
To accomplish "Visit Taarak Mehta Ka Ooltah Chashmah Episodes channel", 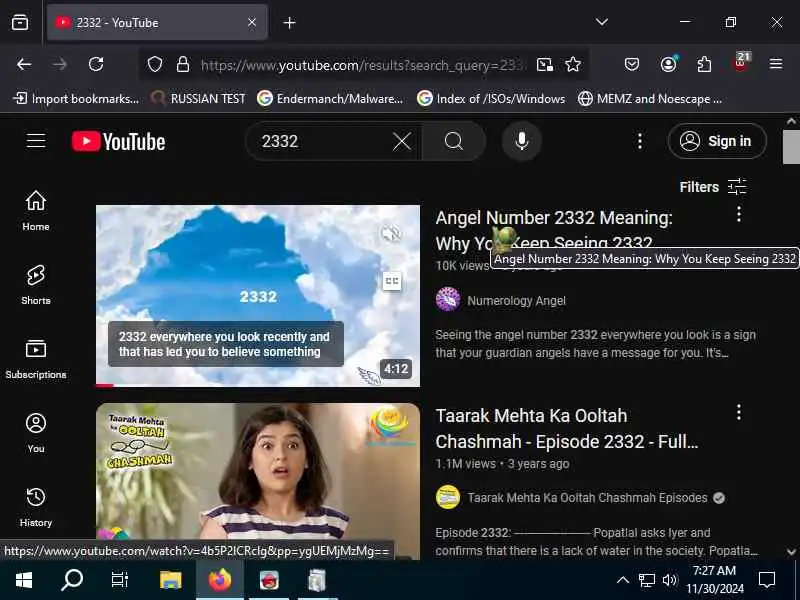I will point(587,498).
